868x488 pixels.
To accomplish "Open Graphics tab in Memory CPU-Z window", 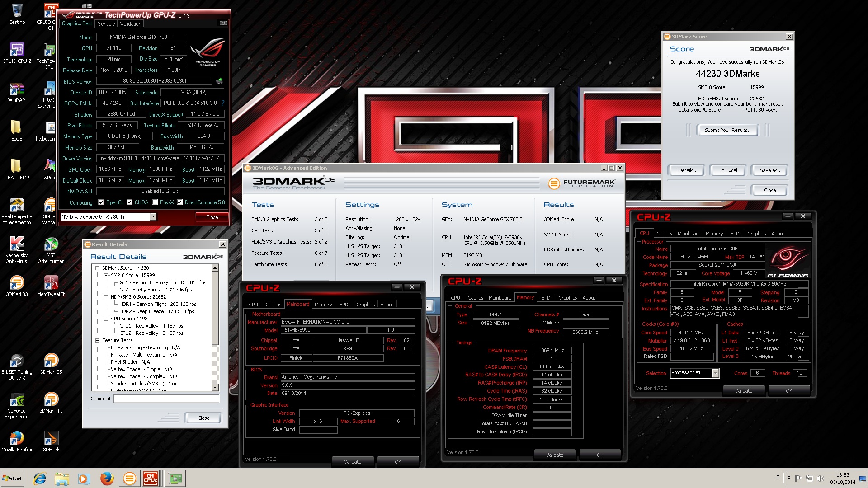I will [x=568, y=298].
